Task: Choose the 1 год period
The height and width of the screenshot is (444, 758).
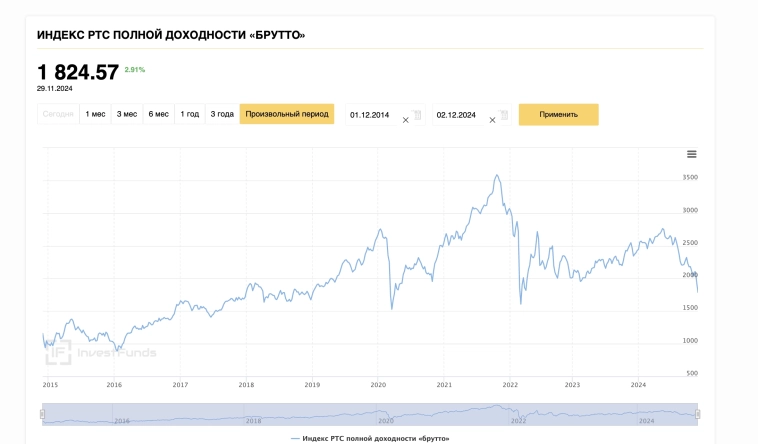Action: (x=189, y=114)
